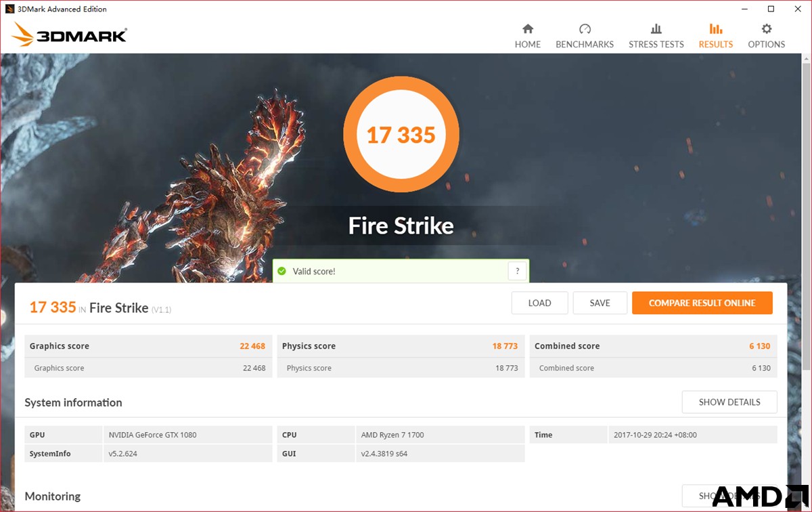The image size is (812, 512).
Task: Click the orange results chart icon
Action: point(716,28)
